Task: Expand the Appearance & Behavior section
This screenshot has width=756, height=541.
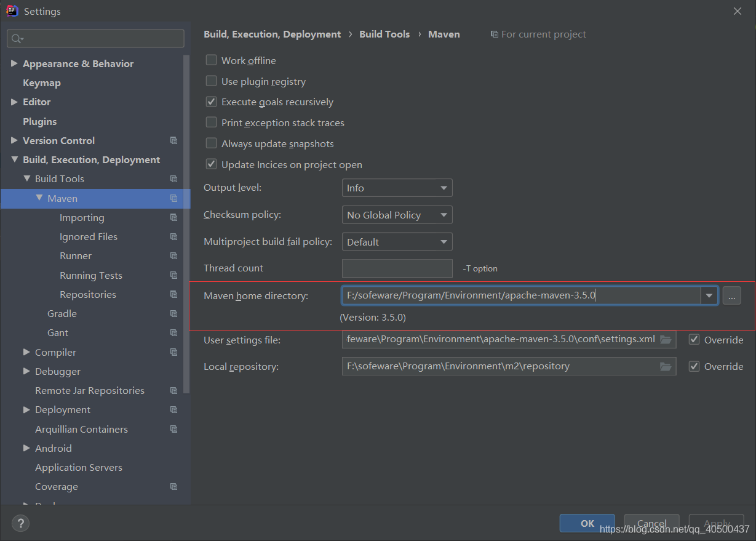Action: 14,63
